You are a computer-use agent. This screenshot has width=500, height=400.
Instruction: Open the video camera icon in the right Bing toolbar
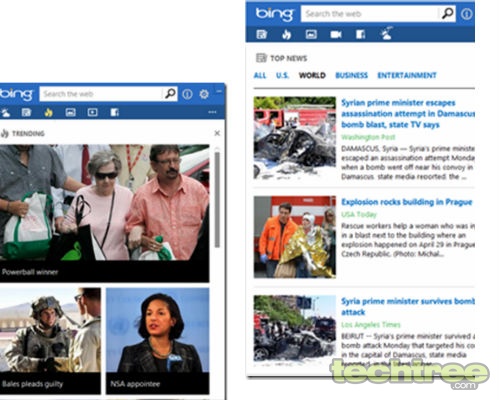tap(336, 34)
